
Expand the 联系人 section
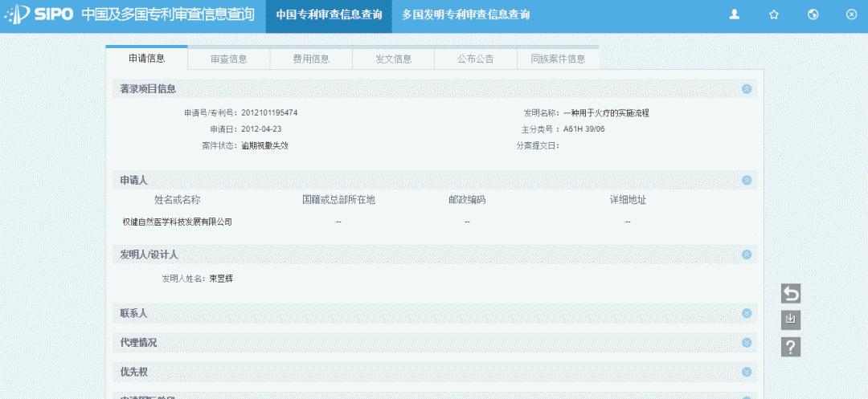(x=747, y=313)
